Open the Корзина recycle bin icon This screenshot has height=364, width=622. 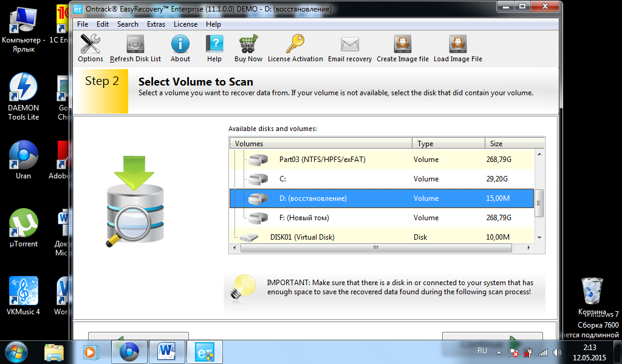point(592,296)
